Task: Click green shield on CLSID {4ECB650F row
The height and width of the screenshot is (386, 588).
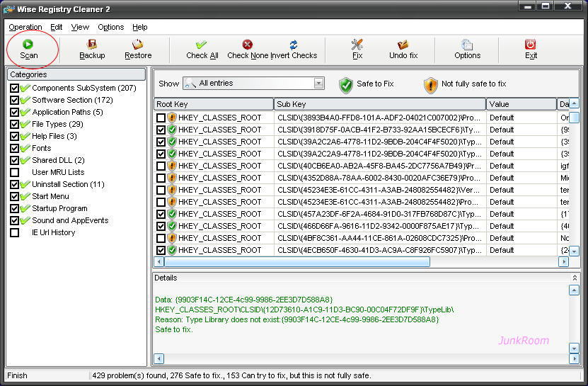Action: click(172, 250)
